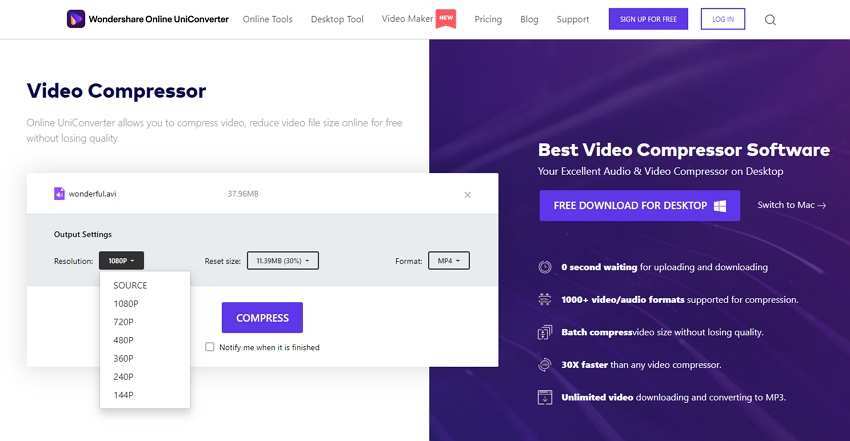850x441 pixels.
Task: Select SOURCE resolution option
Action: point(130,285)
